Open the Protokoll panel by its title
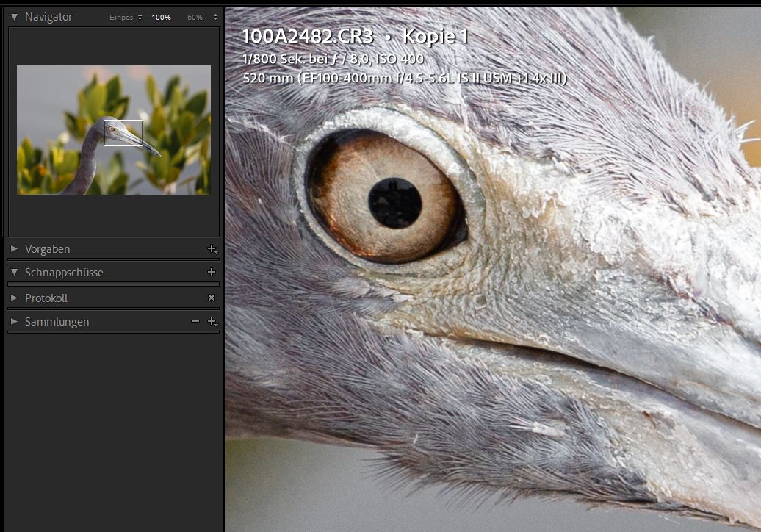 [46, 298]
